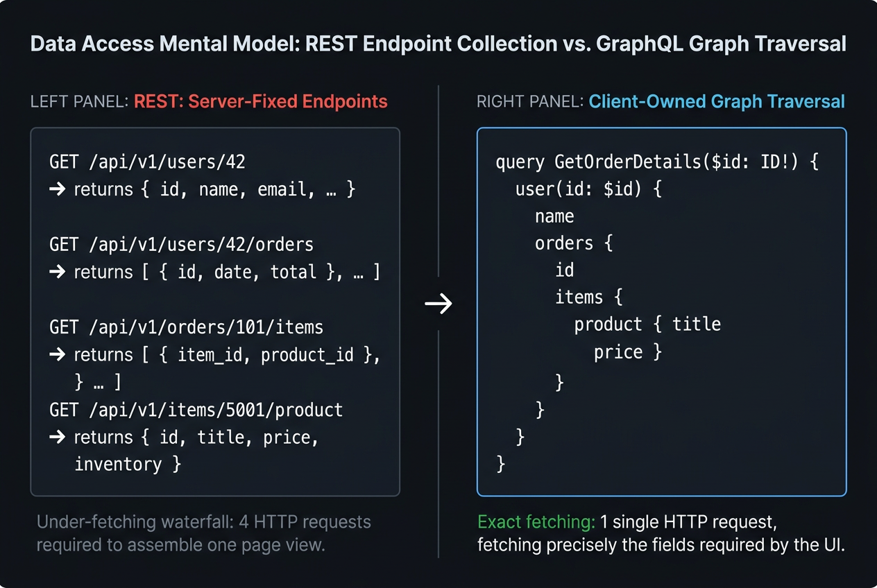Click the 'inventory }' line in the REST panel
This screenshot has width=877, height=588.
coord(128,464)
